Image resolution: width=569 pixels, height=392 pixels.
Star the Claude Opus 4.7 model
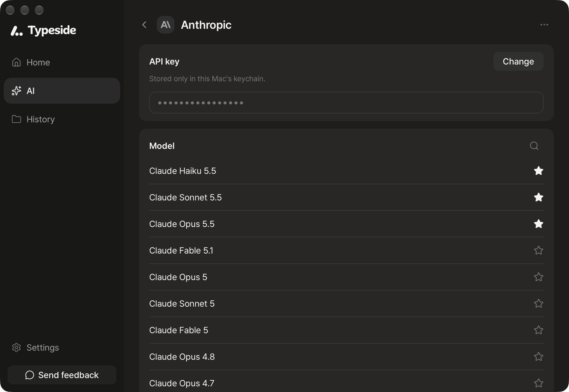[538, 383]
